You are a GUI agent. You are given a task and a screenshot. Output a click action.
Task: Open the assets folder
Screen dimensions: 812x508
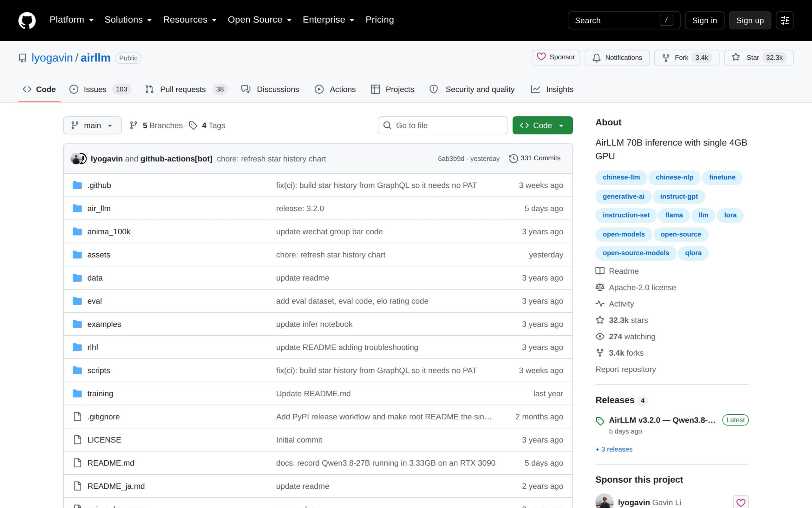click(x=99, y=255)
